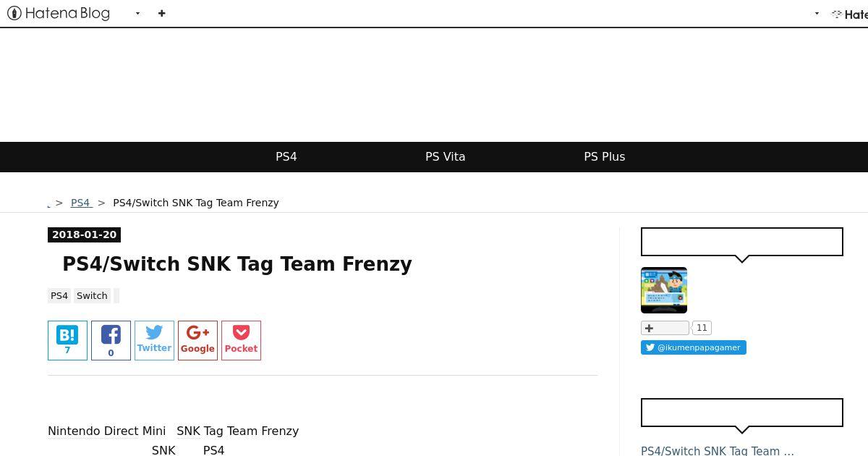Share article on Twitter
This screenshot has height=456, width=868.
pos(154,340)
